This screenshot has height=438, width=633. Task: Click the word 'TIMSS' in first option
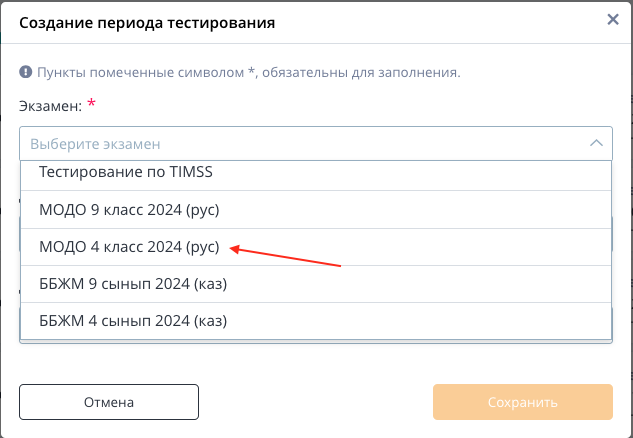191,172
